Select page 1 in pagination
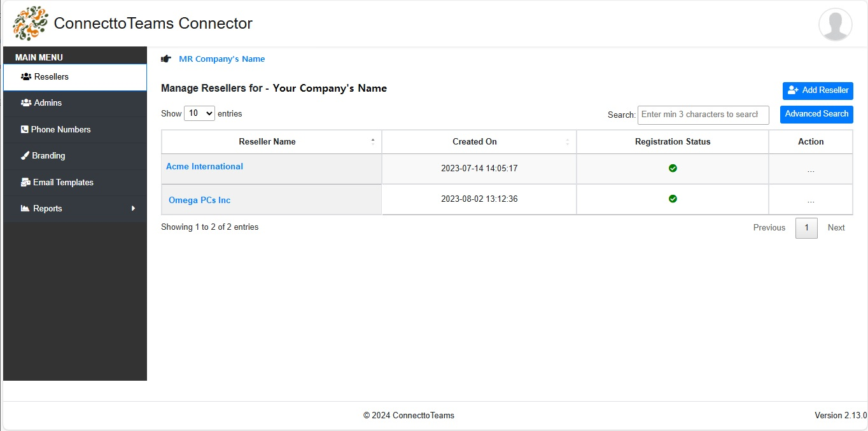Screen dimensions: 868x431 click(806, 228)
